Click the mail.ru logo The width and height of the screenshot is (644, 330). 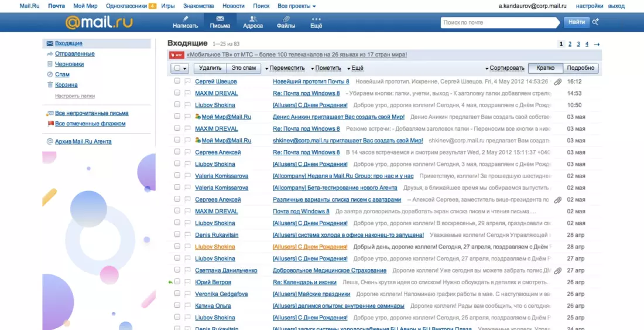click(x=99, y=22)
